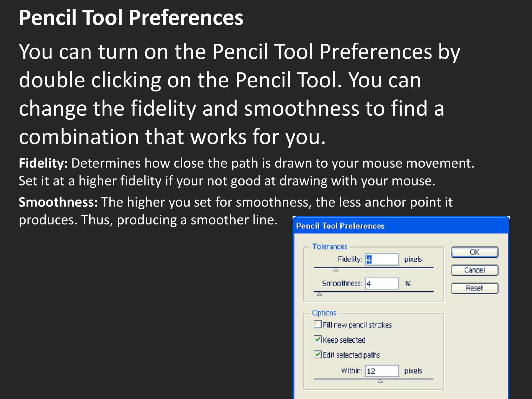This screenshot has height=399, width=532.
Task: Click the bold Fidelity: term in slide text
Action: 43,163
